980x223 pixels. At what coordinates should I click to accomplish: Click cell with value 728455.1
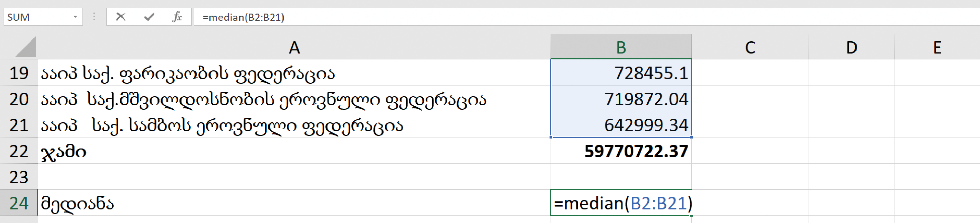coord(621,72)
